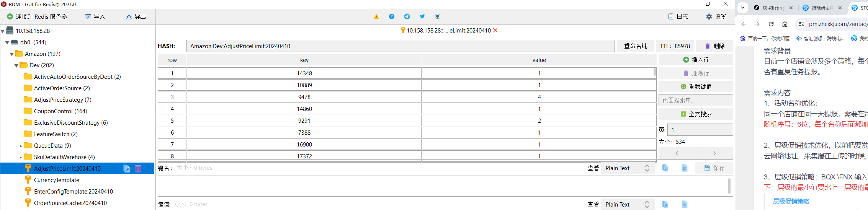Open the log (日志) panel
The width and height of the screenshot is (868, 210).
(678, 16)
